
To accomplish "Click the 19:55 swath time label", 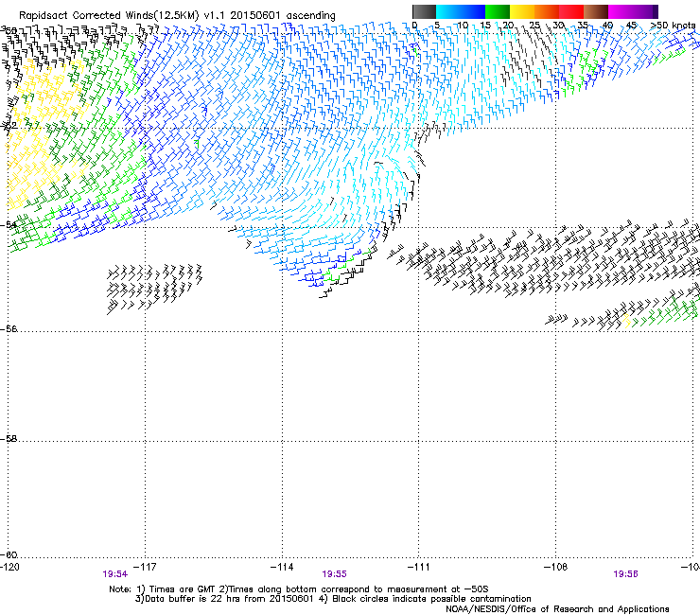I will (x=334, y=574).
